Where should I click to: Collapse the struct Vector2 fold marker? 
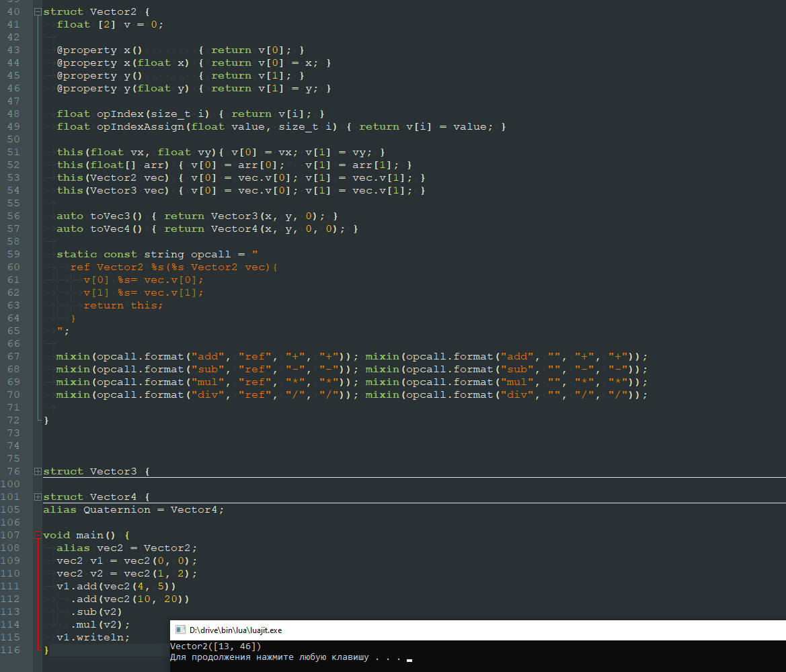pos(38,12)
